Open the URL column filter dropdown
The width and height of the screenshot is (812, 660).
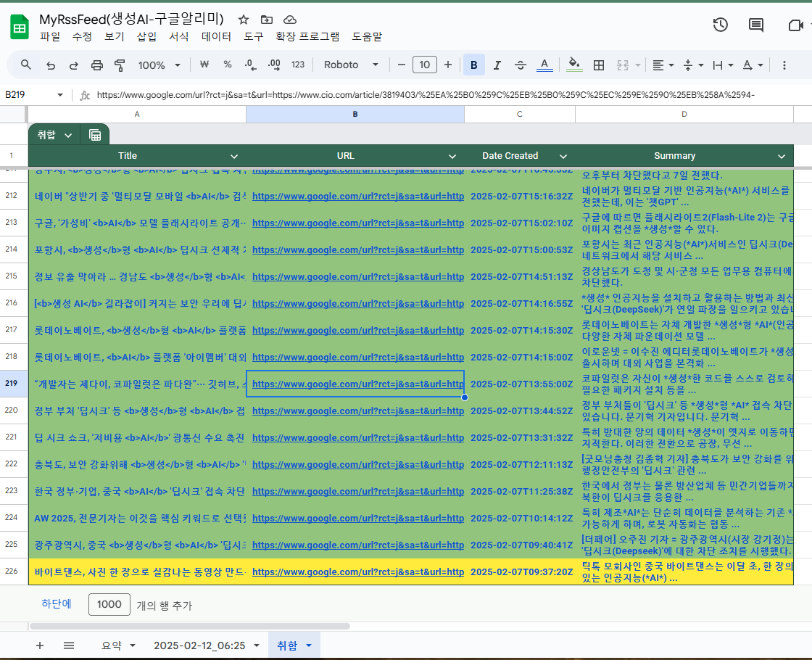(452, 156)
